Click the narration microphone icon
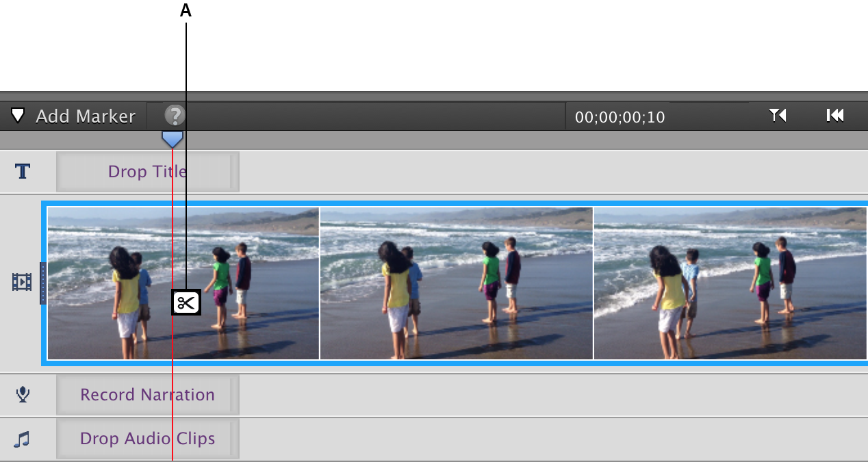This screenshot has width=868, height=462. pyautogui.click(x=21, y=394)
